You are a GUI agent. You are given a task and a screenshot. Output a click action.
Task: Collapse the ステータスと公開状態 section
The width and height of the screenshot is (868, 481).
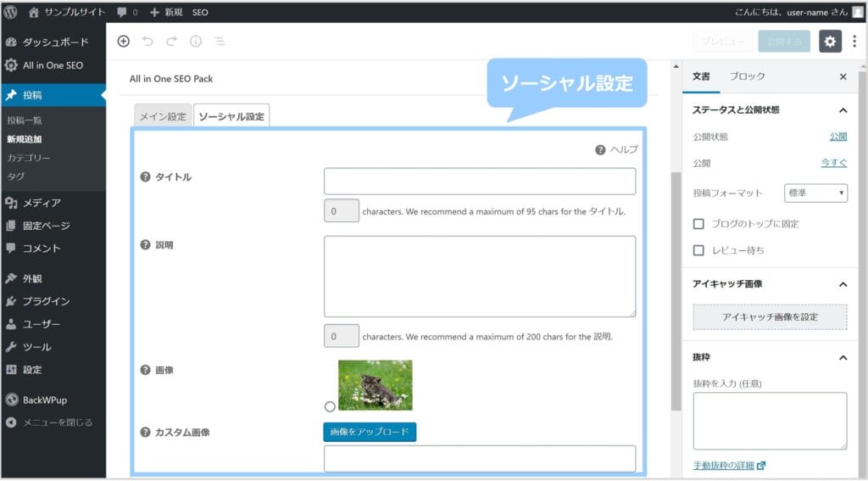click(843, 110)
